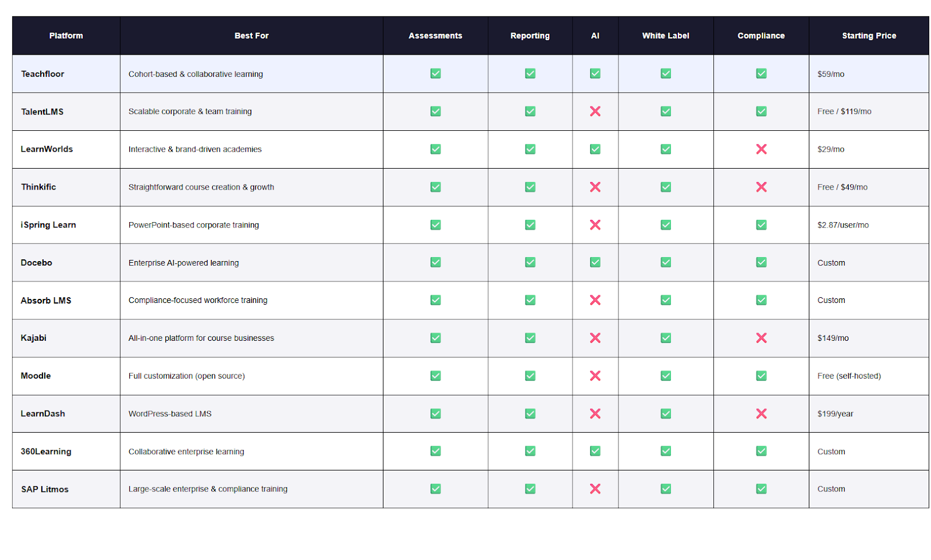
Task: Click LearnWorlds Compliance red cross icon
Action: pos(761,149)
